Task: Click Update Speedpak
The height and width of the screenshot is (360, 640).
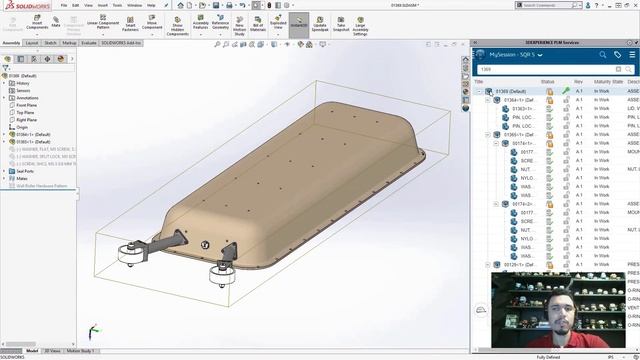Action: coord(320,24)
